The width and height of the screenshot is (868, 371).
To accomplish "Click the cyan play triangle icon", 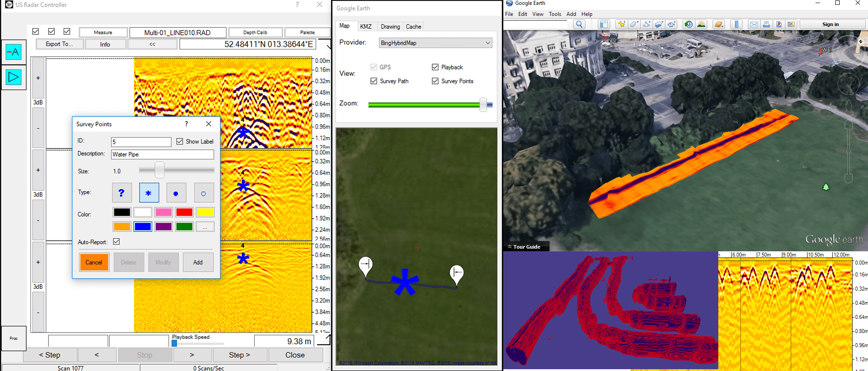I will (14, 77).
